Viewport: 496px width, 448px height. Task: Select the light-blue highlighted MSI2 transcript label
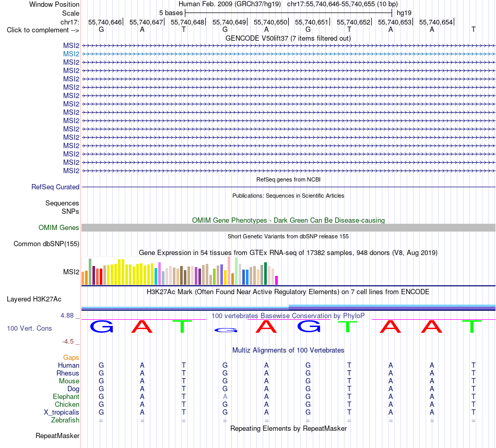click(71, 54)
